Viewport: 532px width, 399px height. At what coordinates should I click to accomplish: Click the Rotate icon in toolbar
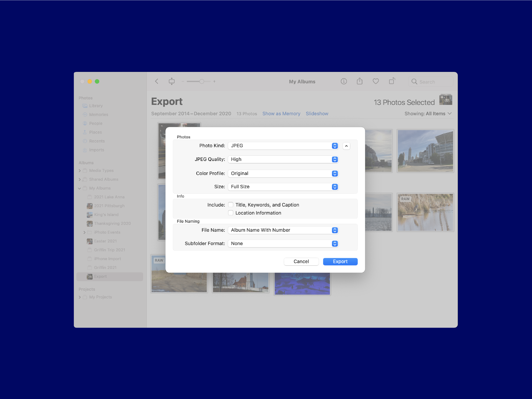click(392, 81)
